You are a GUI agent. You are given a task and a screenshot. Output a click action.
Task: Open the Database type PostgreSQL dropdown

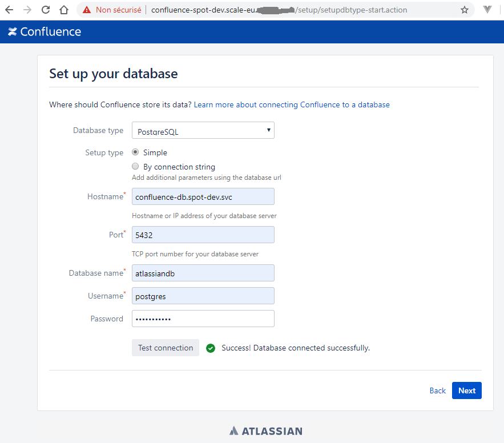[203, 130]
